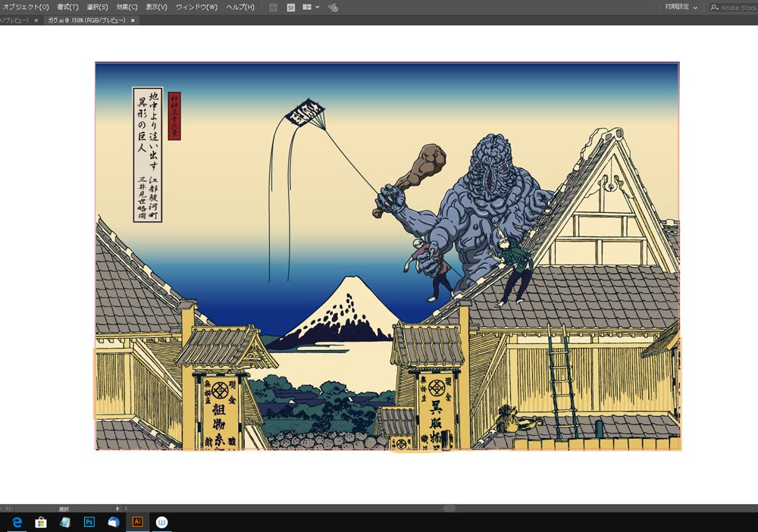This screenshot has height=532, width=758.
Task: Click the red title seal in the artwork
Action: pos(174,116)
